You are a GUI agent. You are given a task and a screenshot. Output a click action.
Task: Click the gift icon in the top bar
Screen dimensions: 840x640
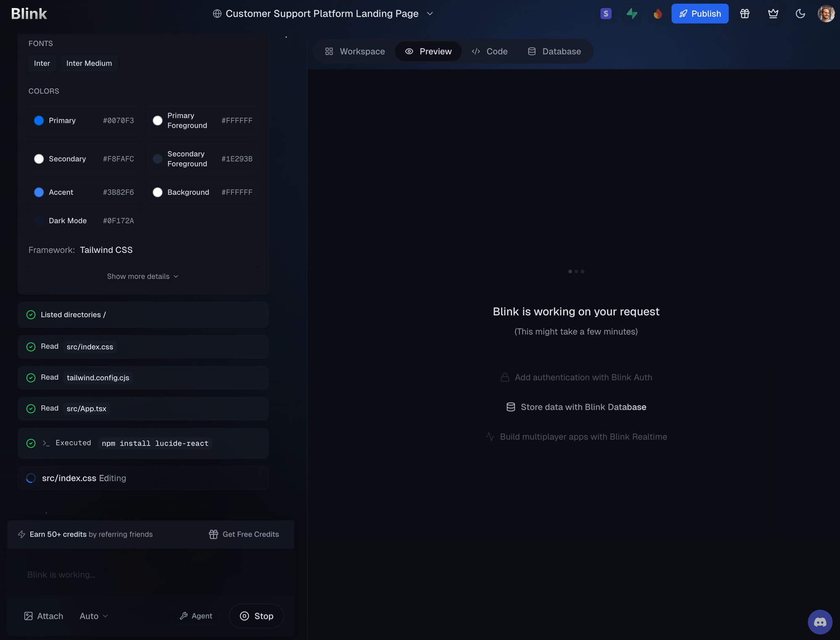click(745, 13)
